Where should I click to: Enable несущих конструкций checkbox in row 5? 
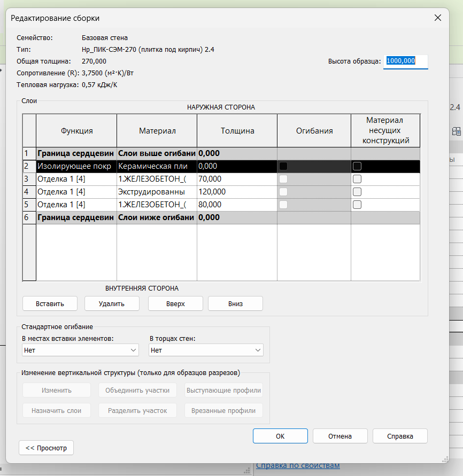[x=357, y=205]
